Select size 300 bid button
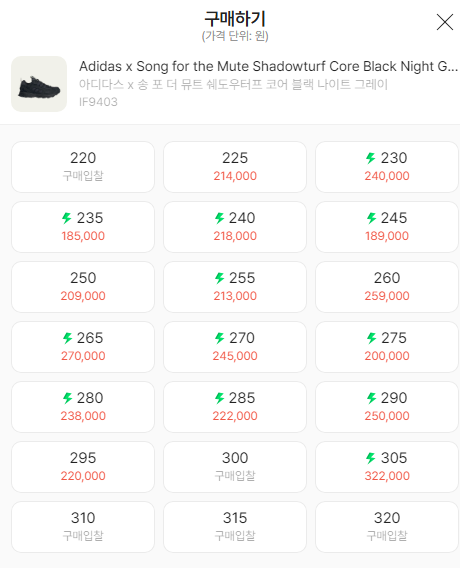Screen dimensions: 460x568 coord(235,467)
